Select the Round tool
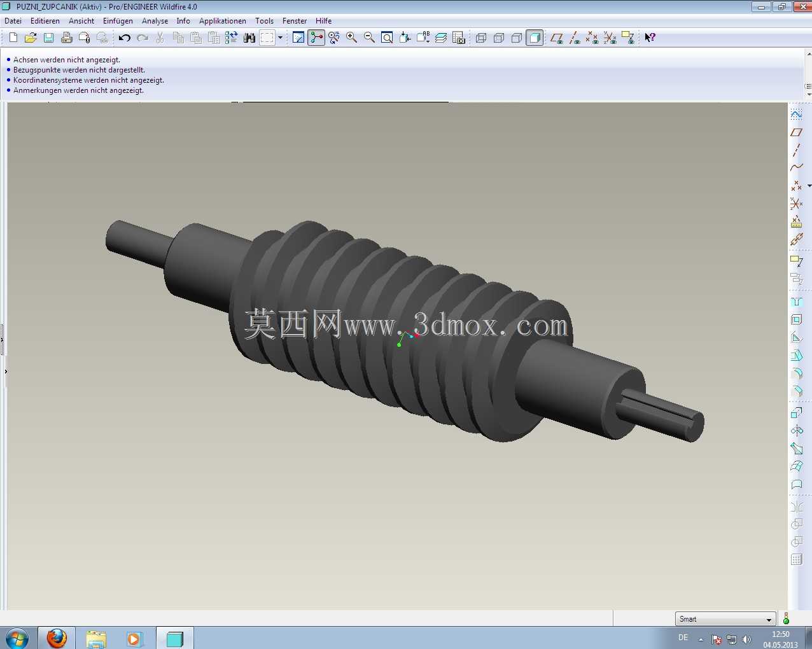Screen dimensions: 812x649 click(x=796, y=373)
